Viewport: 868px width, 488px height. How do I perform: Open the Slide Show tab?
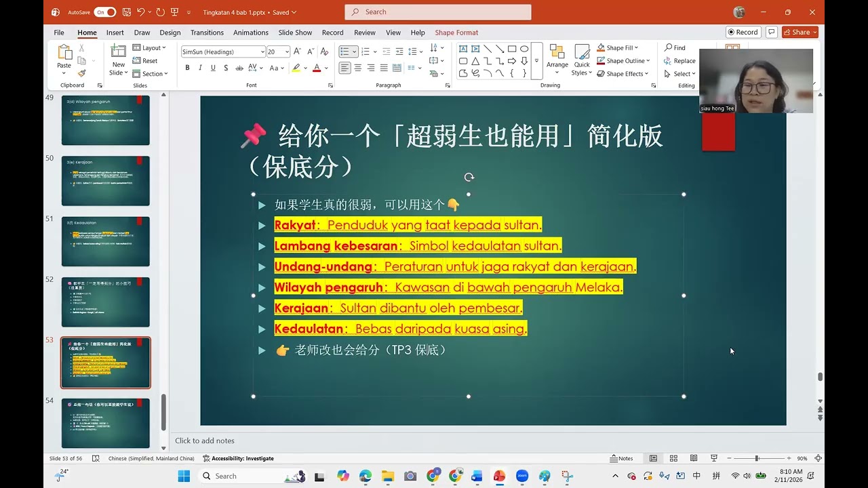(295, 33)
